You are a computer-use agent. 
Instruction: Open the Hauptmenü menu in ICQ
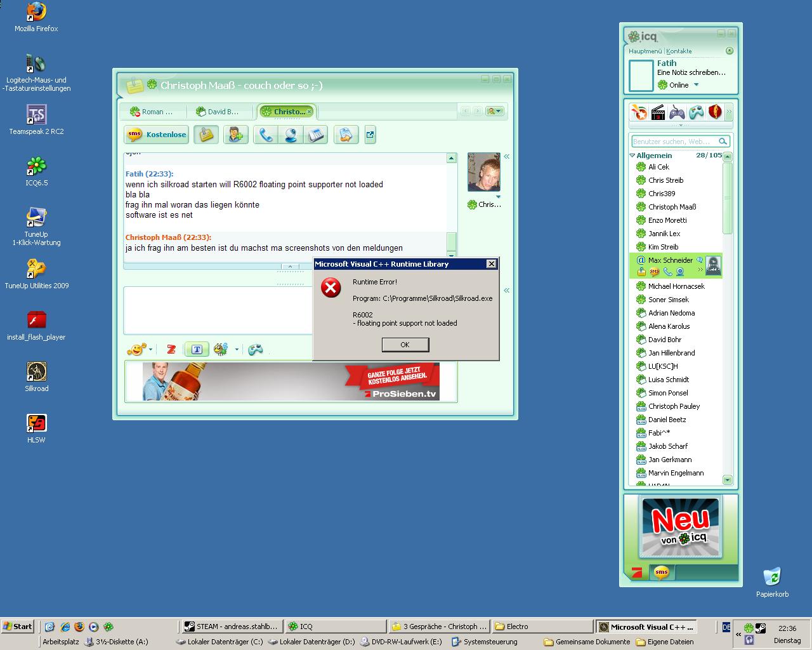645,51
